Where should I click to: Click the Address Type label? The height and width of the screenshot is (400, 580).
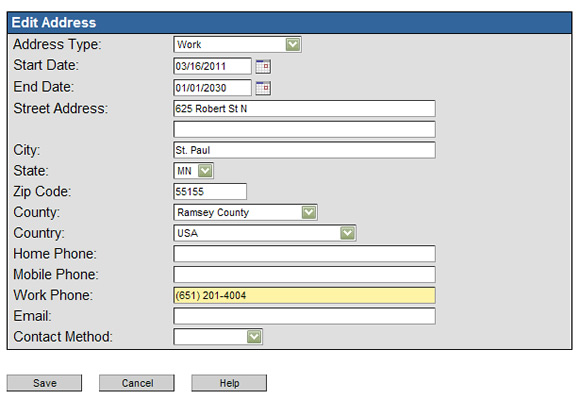[57, 44]
